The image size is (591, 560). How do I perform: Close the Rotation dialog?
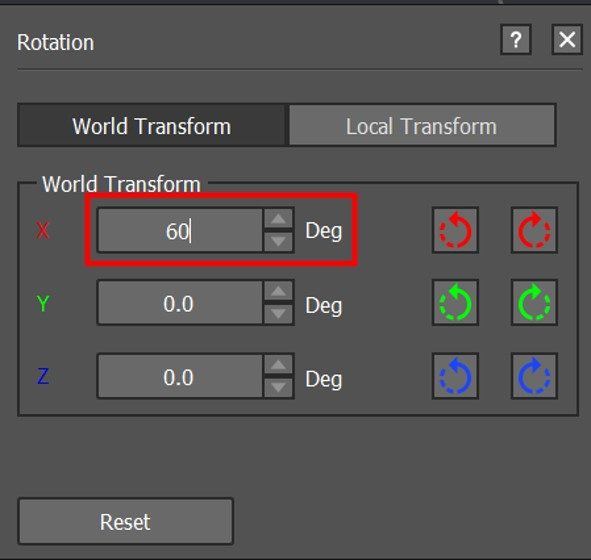(x=567, y=40)
